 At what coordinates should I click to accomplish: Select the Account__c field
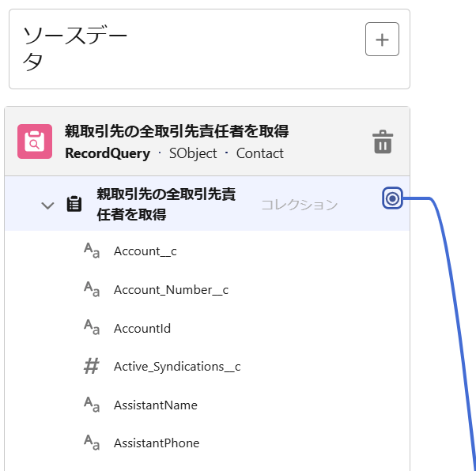point(207,251)
